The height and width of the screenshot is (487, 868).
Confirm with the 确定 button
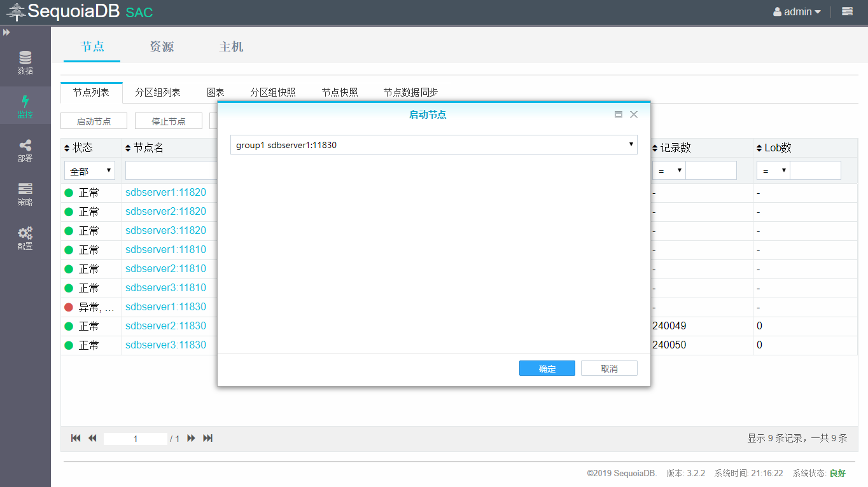point(547,369)
